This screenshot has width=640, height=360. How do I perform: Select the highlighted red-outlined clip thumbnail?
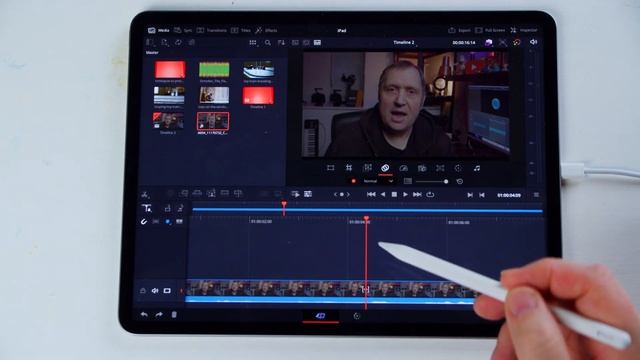click(x=213, y=121)
